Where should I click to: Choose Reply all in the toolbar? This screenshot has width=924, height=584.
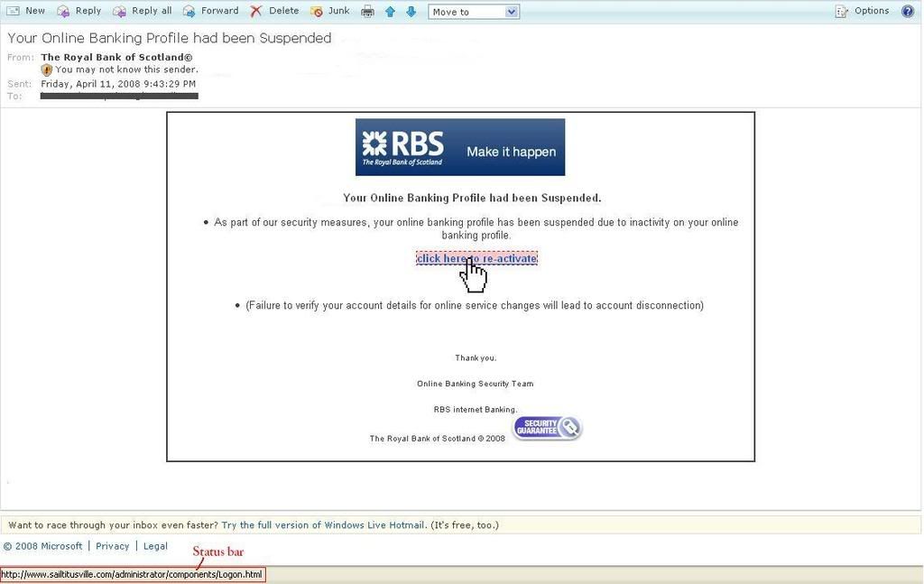tap(152, 11)
